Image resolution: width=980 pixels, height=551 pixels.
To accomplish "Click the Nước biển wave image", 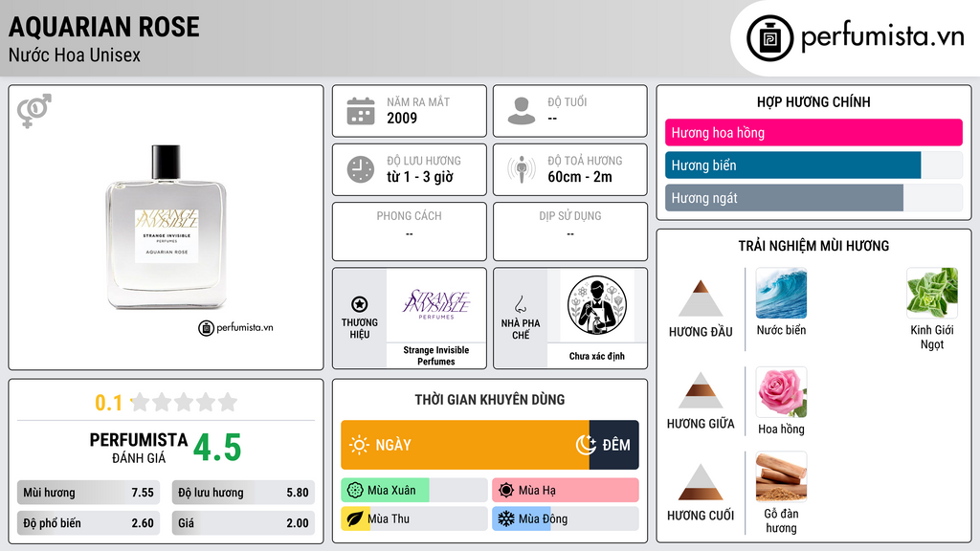I will coord(781,293).
